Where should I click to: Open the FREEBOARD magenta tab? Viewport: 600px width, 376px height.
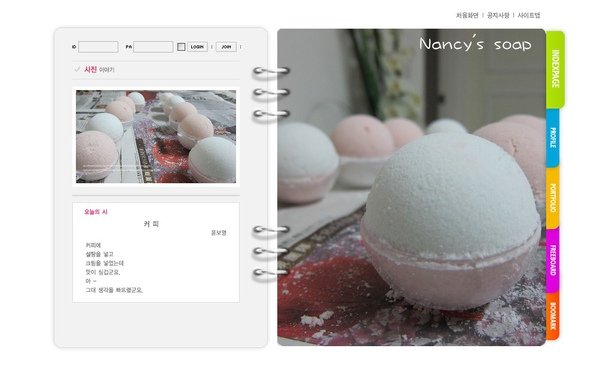(553, 260)
